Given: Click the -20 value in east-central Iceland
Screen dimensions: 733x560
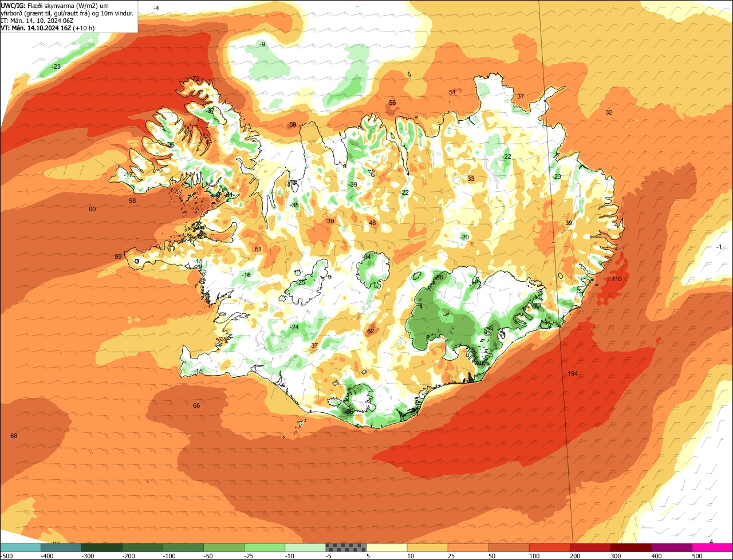Looking at the screenshot, I should click(464, 237).
